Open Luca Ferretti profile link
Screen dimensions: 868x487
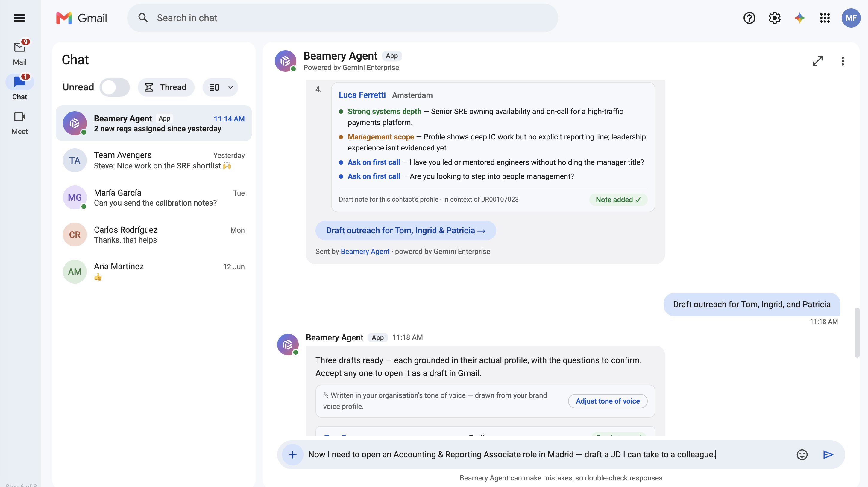click(x=362, y=95)
